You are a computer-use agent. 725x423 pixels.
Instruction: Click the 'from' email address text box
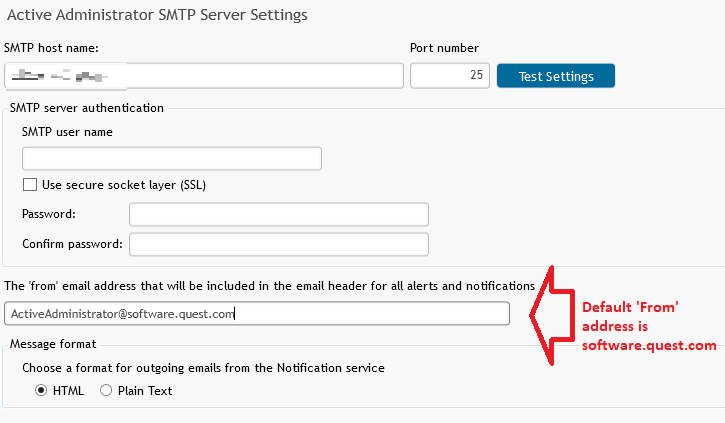pos(256,313)
